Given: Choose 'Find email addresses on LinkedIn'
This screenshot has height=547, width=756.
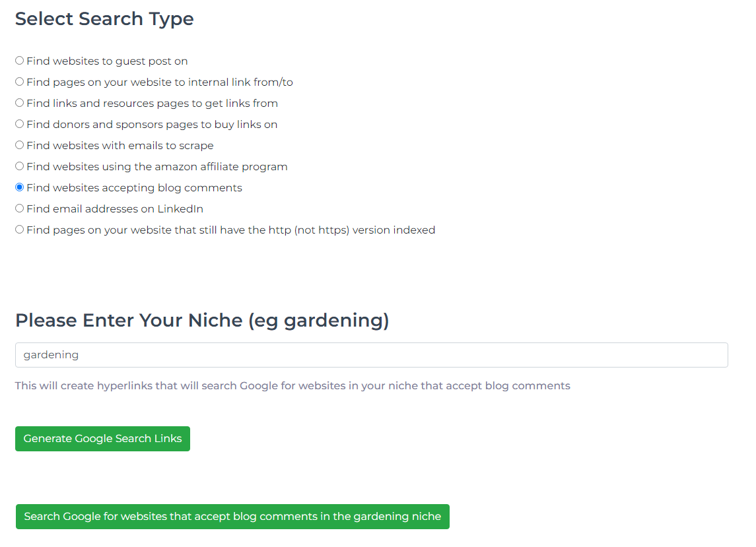Looking at the screenshot, I should [x=19, y=209].
